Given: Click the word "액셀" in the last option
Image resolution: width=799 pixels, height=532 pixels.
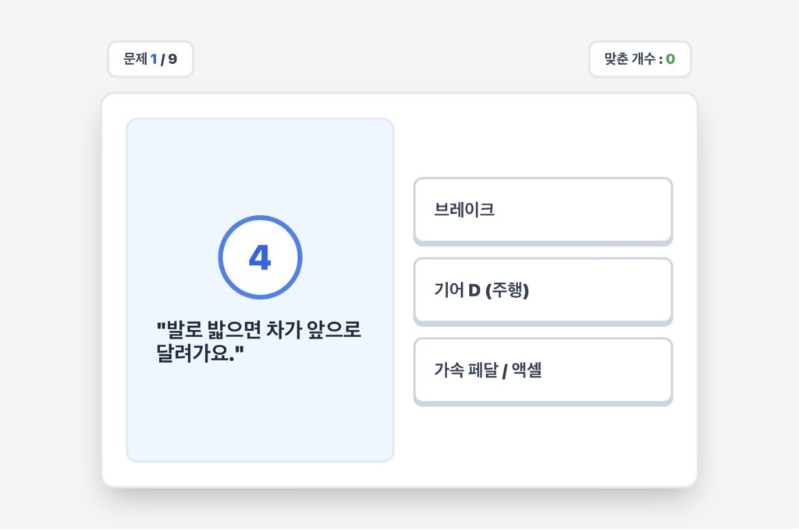Looking at the screenshot, I should 527,371.
